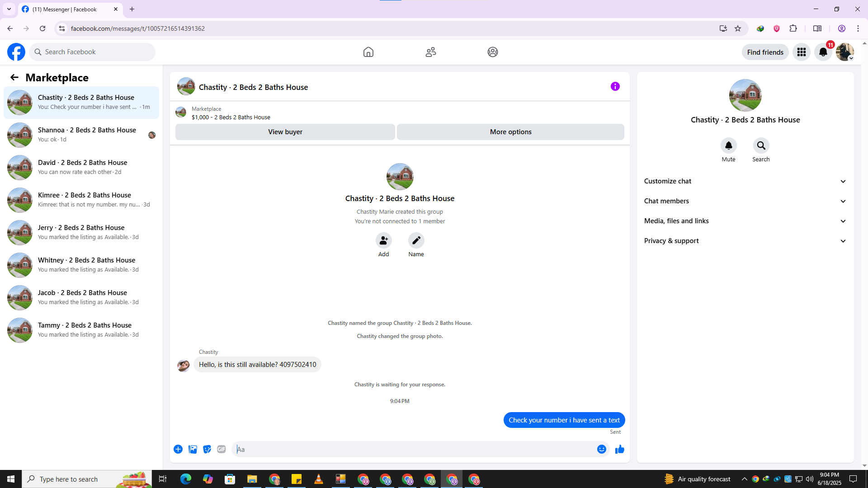This screenshot has height=488, width=868.
Task: Go to the Home feed icon
Action: (368, 52)
